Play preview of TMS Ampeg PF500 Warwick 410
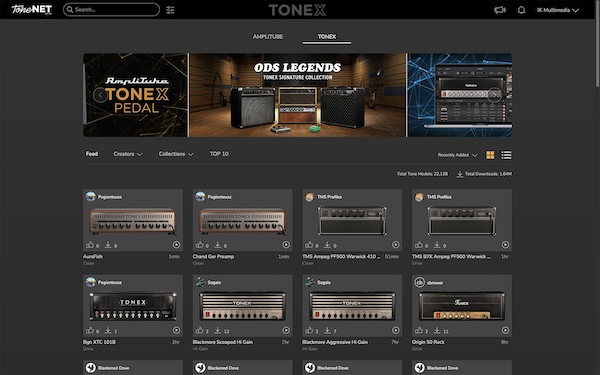The image size is (600, 375). (x=396, y=245)
